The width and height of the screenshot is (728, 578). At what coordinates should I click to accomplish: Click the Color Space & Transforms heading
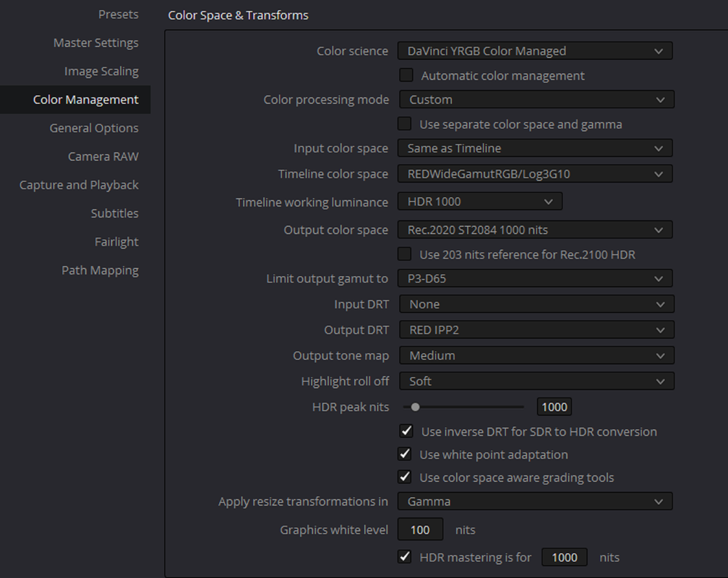tap(238, 15)
